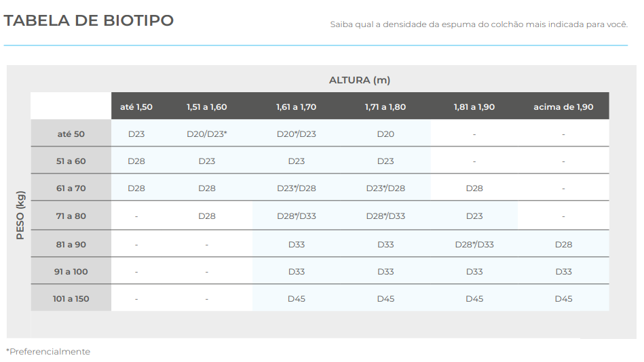Select the '1,51 a 1,60' column header
Viewport: 644px width, 362px height.
coord(207,107)
